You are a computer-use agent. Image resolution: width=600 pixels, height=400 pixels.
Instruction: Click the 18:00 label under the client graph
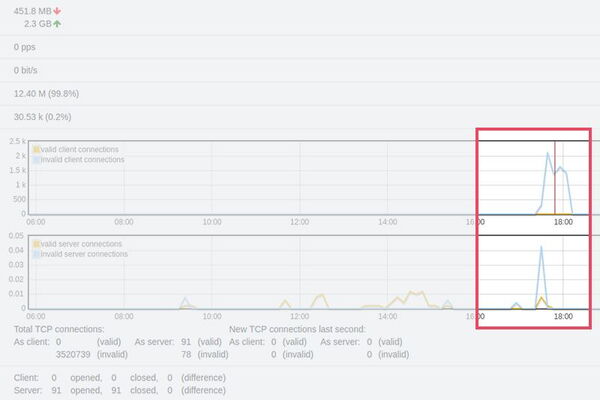click(563, 222)
